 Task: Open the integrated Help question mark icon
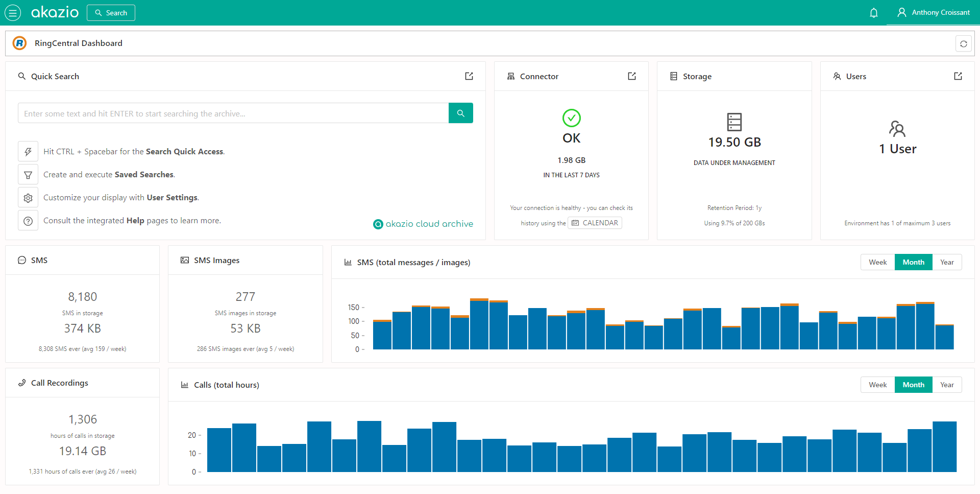coord(28,220)
